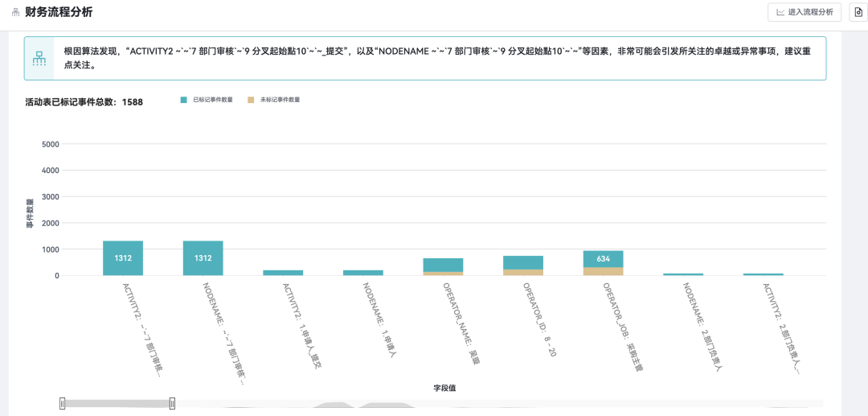This screenshot has width=868, height=416.
Task: Click the selected gray range of the zoom slider
Action: pyautogui.click(x=117, y=403)
